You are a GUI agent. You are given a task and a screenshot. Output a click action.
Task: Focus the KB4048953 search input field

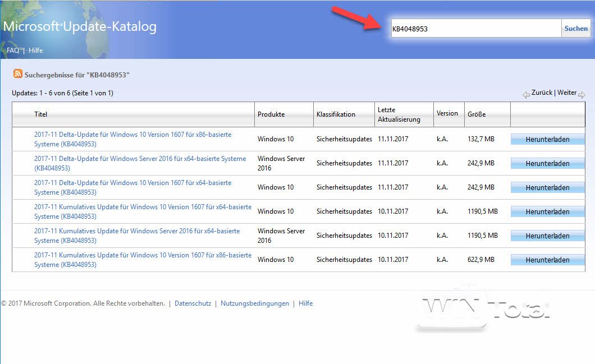[476, 29]
